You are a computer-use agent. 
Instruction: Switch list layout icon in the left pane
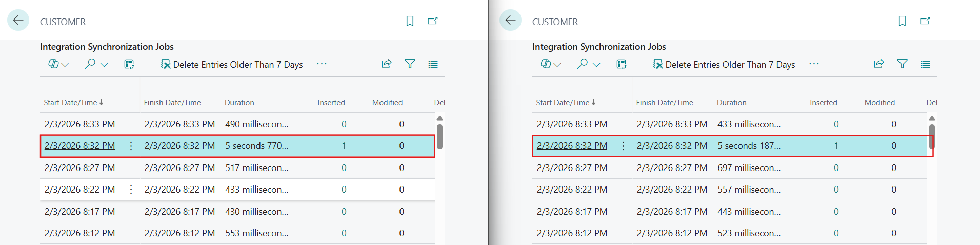coord(433,64)
